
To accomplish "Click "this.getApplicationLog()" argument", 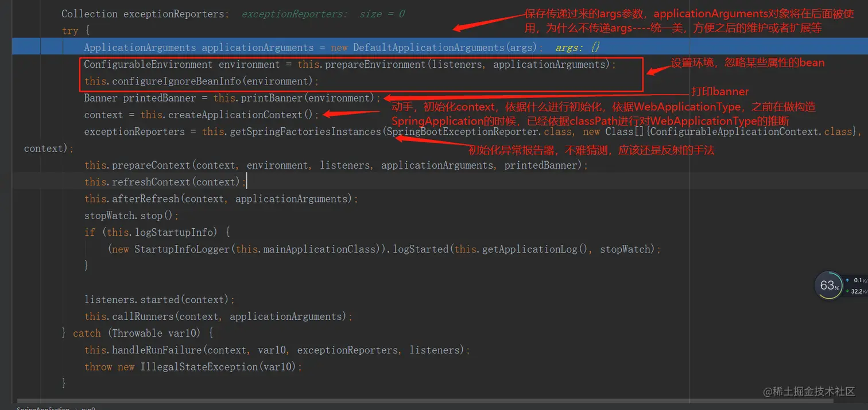I will pos(521,249).
